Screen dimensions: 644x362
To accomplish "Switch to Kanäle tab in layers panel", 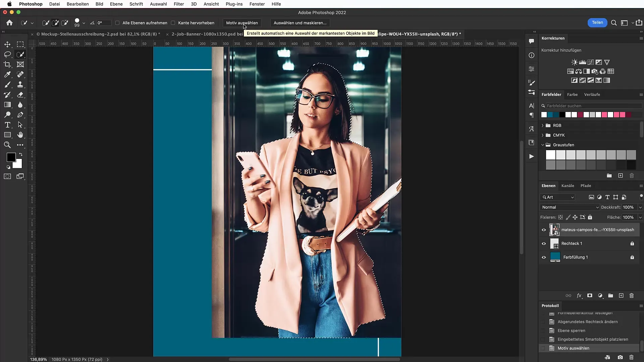I will pyautogui.click(x=568, y=185).
